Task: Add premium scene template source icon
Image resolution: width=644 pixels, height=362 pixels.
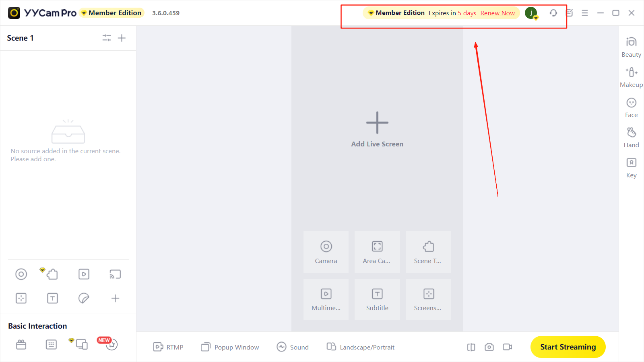Action: click(x=52, y=274)
